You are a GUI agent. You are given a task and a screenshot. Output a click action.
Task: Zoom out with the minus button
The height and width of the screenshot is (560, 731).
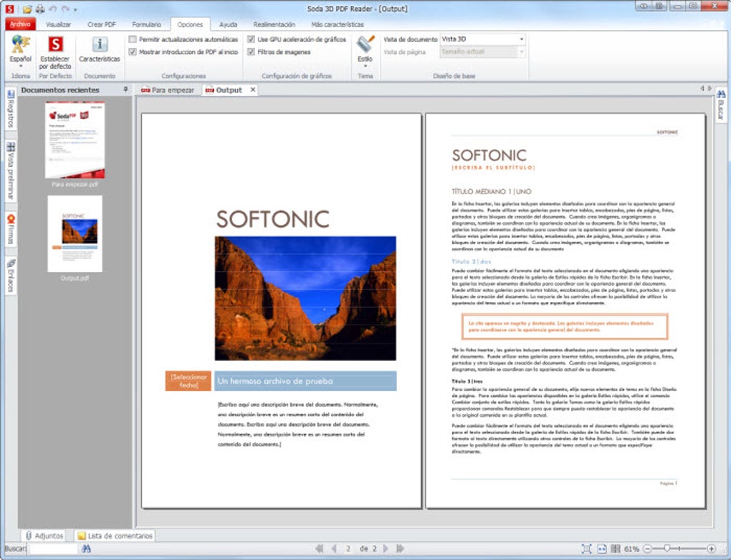point(647,549)
